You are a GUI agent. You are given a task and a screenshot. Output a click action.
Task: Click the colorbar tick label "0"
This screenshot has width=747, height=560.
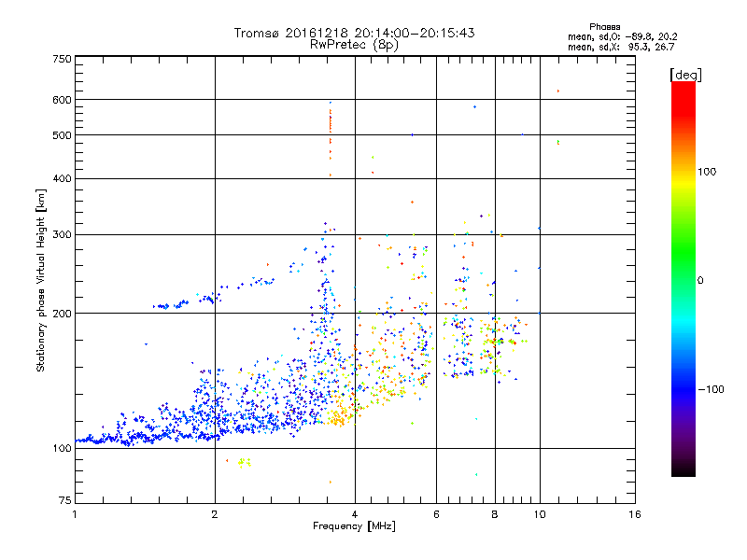pyautogui.click(x=700, y=280)
